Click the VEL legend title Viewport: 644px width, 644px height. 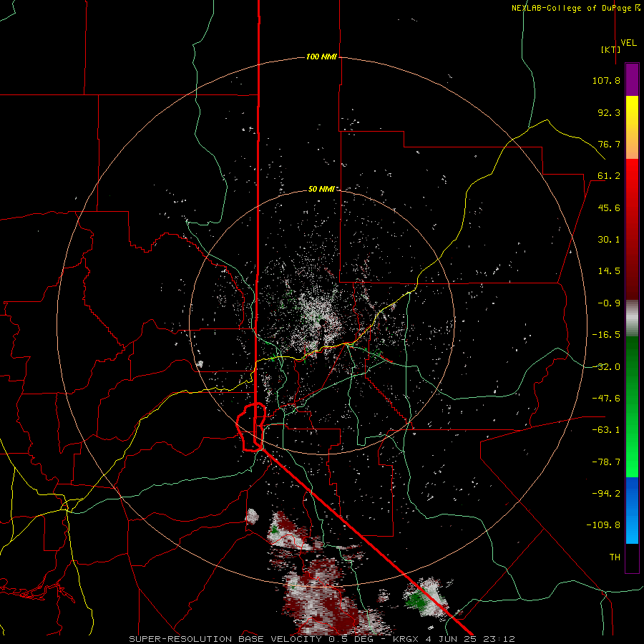pyautogui.click(x=628, y=43)
